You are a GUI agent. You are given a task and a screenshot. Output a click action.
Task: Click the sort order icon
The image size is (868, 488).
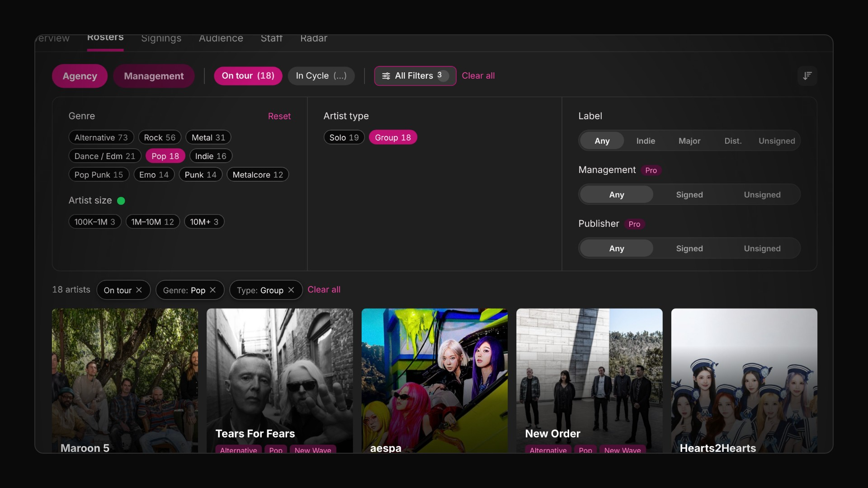point(807,76)
